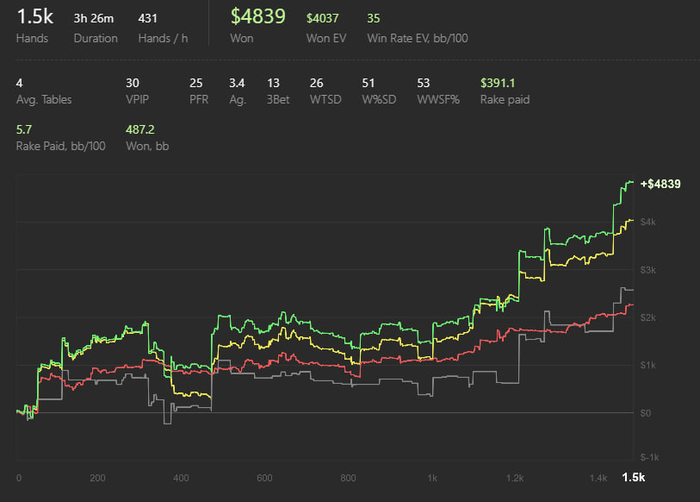Click the $2k y-axis label
Viewport: 700px width, 502px height.
648,318
